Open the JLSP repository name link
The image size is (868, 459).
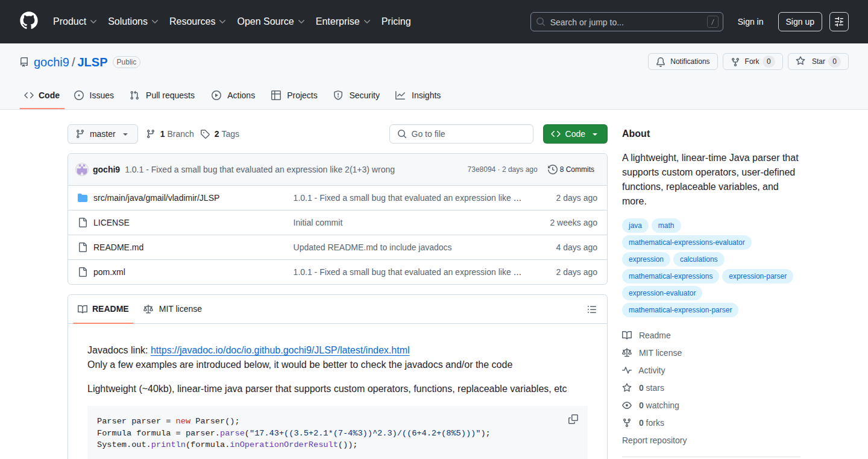(92, 62)
